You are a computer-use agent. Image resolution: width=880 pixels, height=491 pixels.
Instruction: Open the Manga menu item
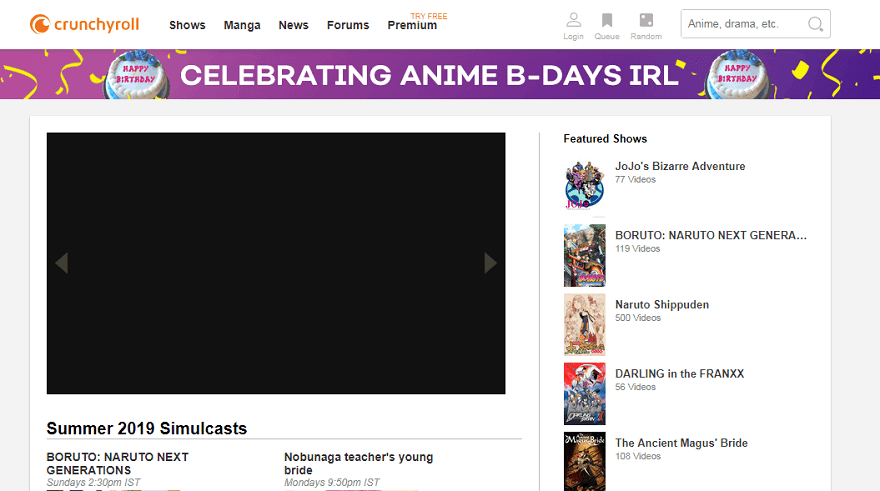click(x=241, y=25)
